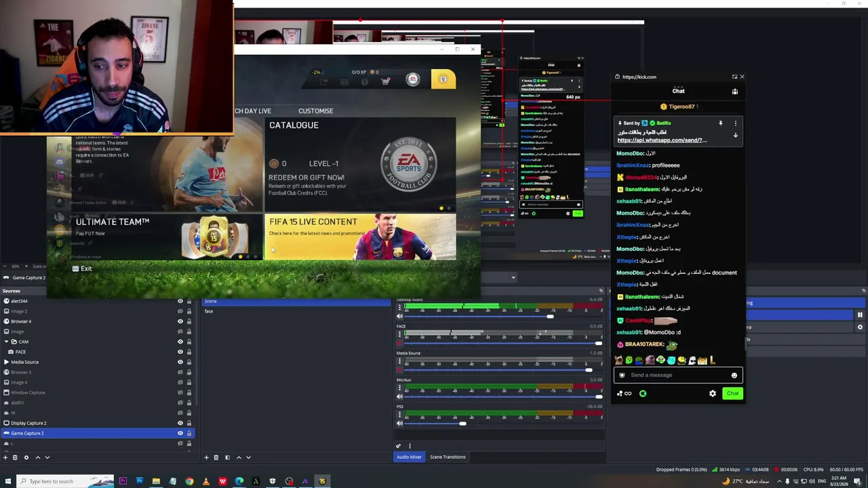The width and height of the screenshot is (868, 488).
Task: Show the Window Capture source
Action: (x=180, y=392)
